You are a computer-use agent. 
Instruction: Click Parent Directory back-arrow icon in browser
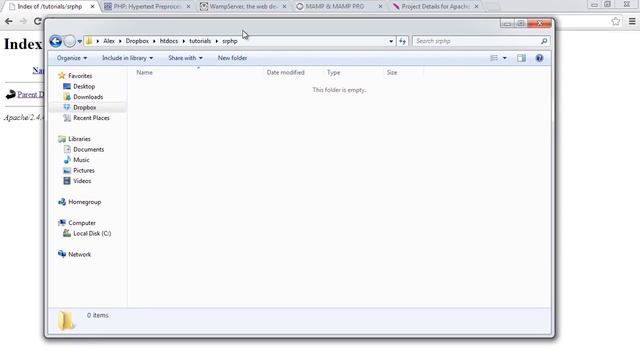coord(11,94)
